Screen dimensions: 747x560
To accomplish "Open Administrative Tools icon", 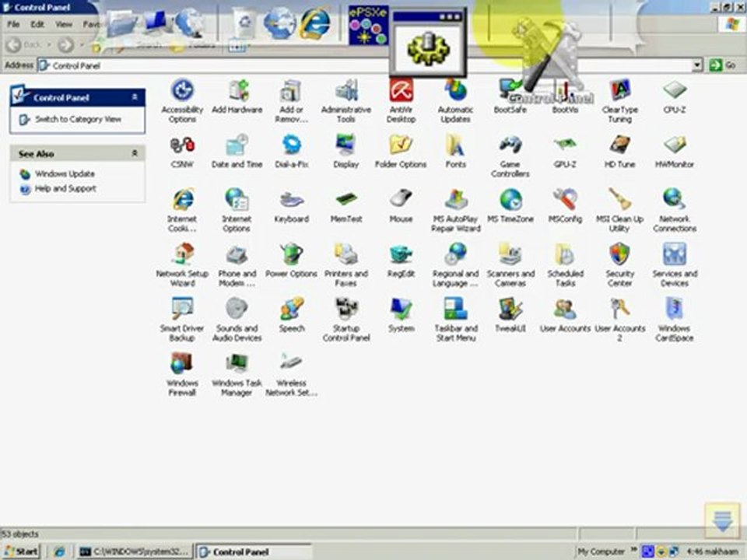I will click(346, 101).
